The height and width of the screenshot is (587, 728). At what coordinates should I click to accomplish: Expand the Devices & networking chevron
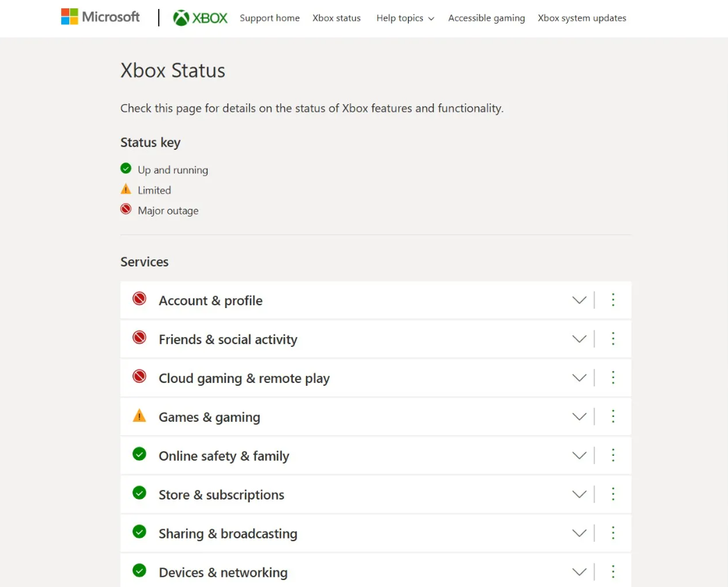579,572
